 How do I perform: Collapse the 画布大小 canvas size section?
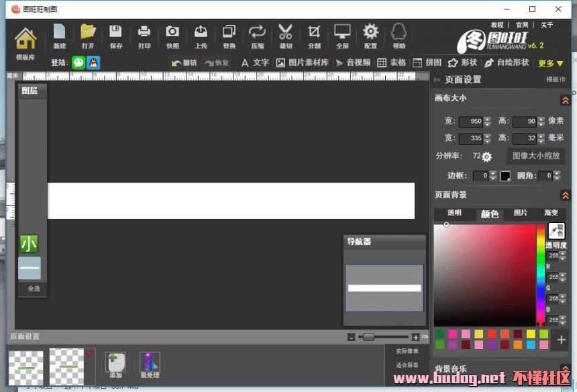(x=565, y=100)
